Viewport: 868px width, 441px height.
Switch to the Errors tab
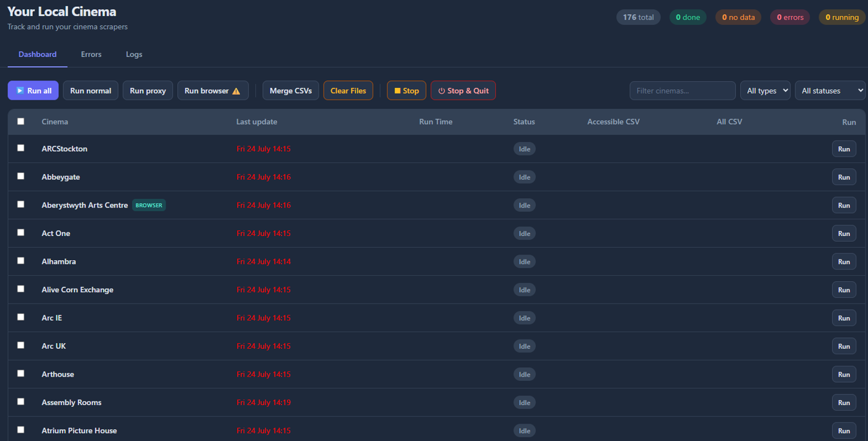[x=91, y=55]
